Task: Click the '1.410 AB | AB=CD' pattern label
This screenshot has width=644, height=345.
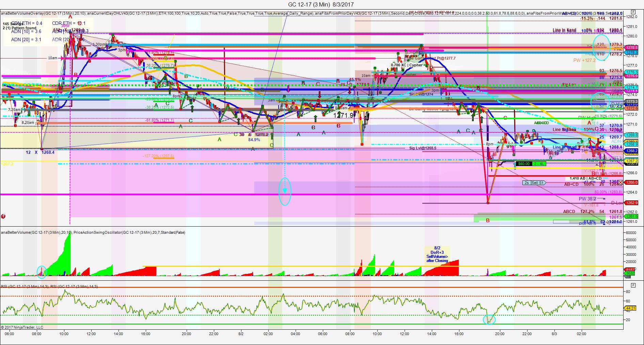Action: tap(585, 178)
